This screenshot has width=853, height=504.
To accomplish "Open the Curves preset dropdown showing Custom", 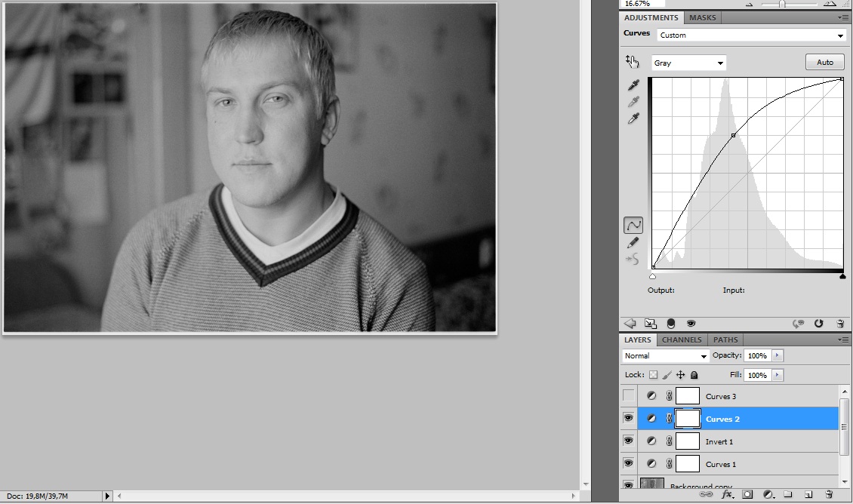I will click(751, 35).
